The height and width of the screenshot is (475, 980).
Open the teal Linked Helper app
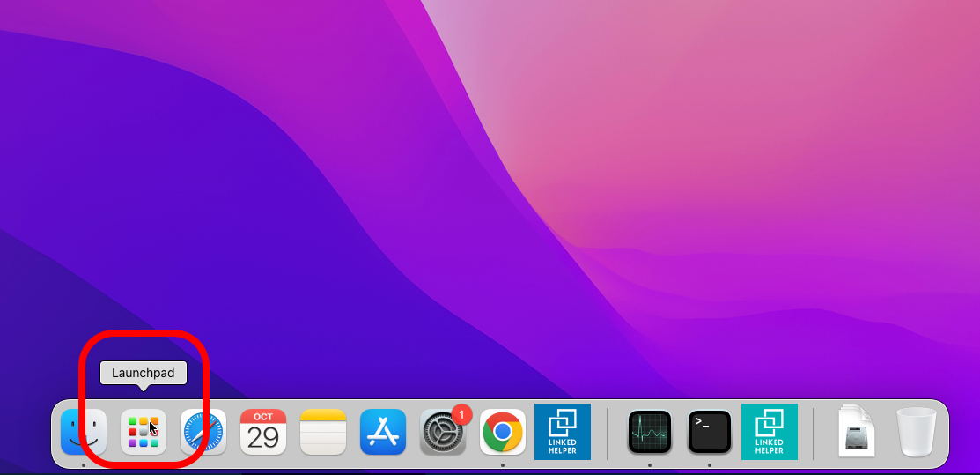click(x=770, y=432)
